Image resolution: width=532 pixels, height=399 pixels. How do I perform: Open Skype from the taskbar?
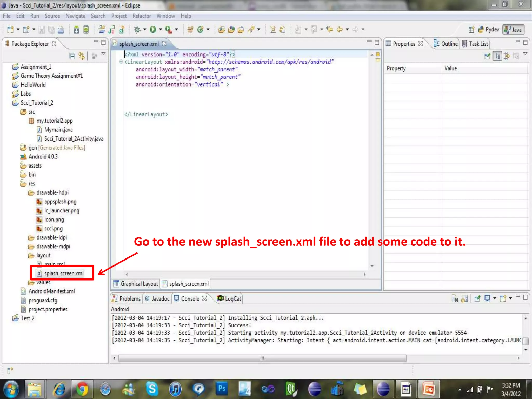[152, 389]
